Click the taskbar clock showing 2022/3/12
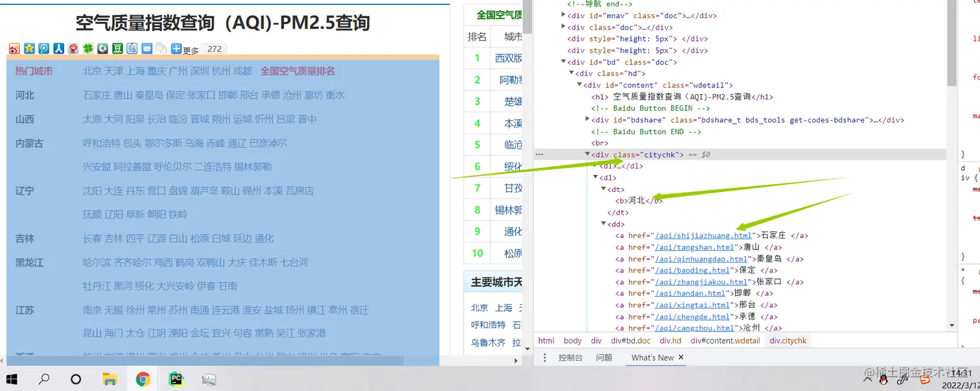Viewport: 980px width, 391px height. point(961,379)
